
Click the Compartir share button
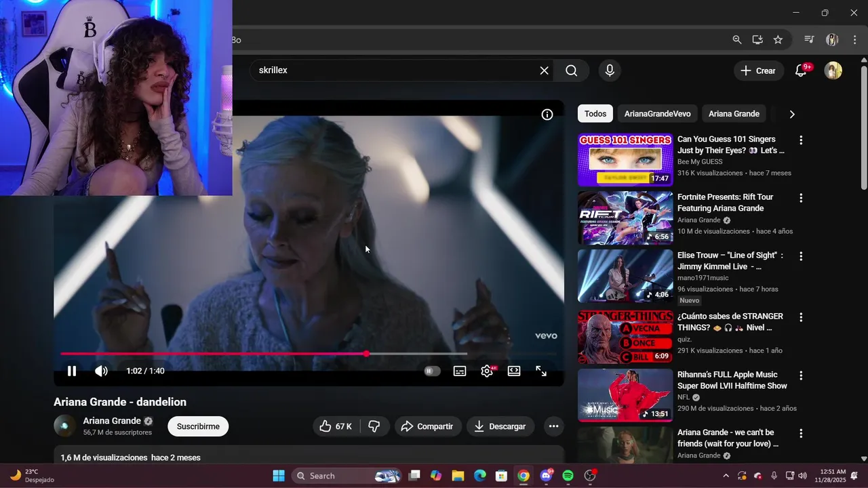coord(427,426)
